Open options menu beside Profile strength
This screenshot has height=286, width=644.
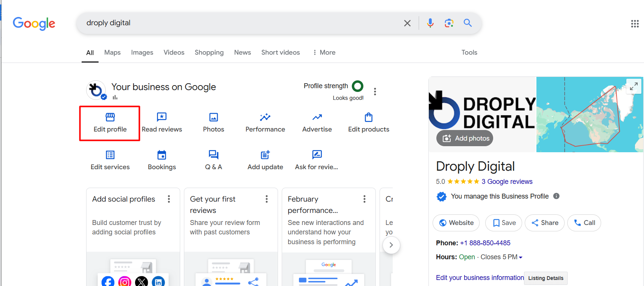pyautogui.click(x=375, y=92)
